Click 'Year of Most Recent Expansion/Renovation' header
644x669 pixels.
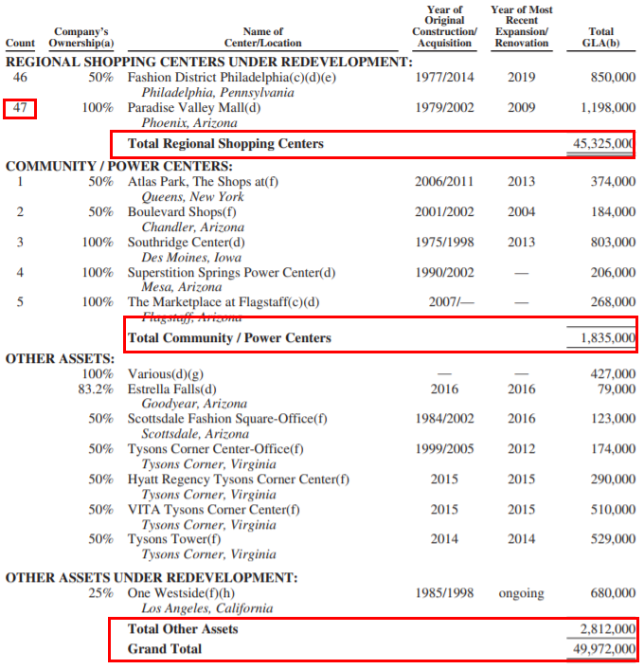click(522, 27)
